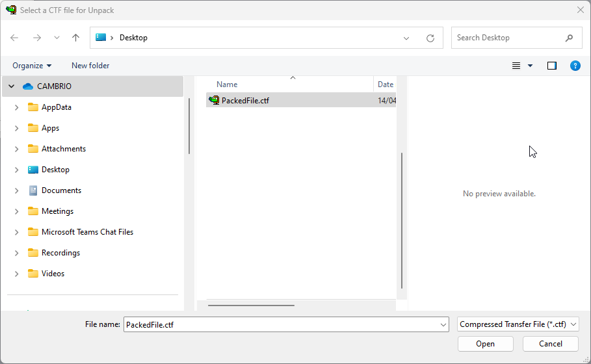Click the search magnifier icon

point(570,38)
